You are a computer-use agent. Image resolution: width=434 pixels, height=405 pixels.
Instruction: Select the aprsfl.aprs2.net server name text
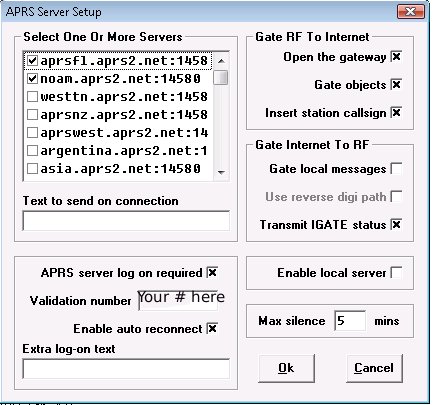point(124,61)
